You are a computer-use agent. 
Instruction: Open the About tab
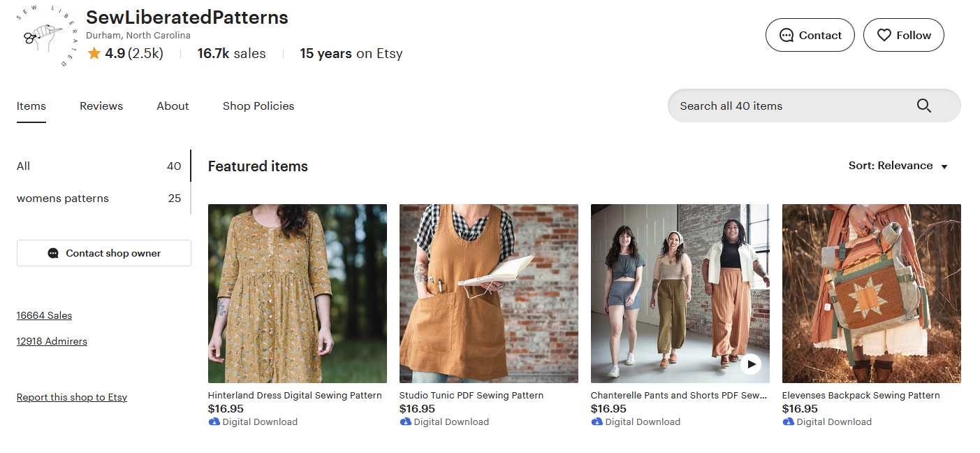click(x=173, y=106)
